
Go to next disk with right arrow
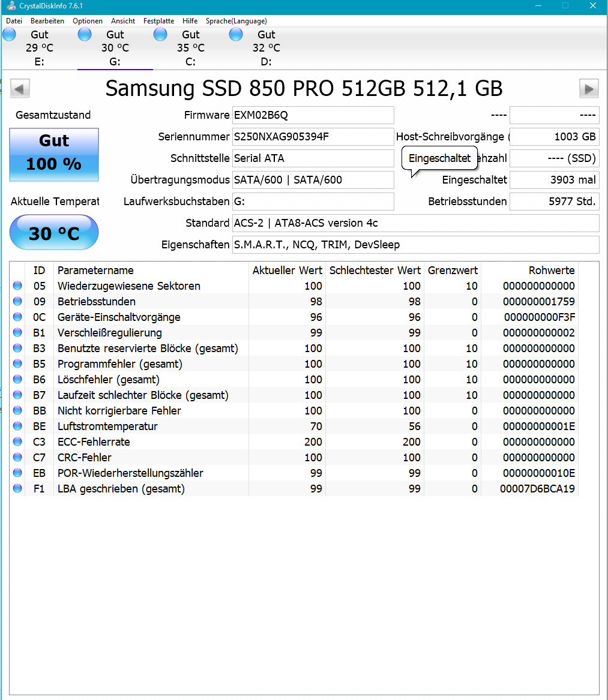[589, 88]
